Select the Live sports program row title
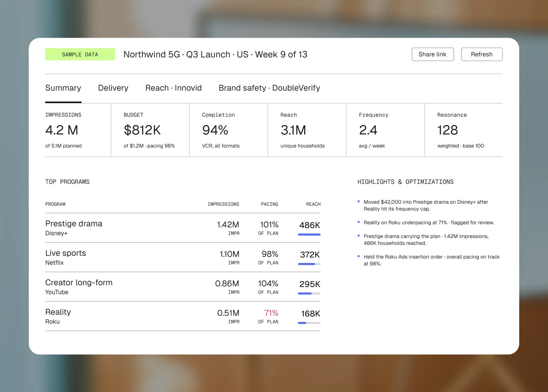The height and width of the screenshot is (392, 548). pos(65,253)
